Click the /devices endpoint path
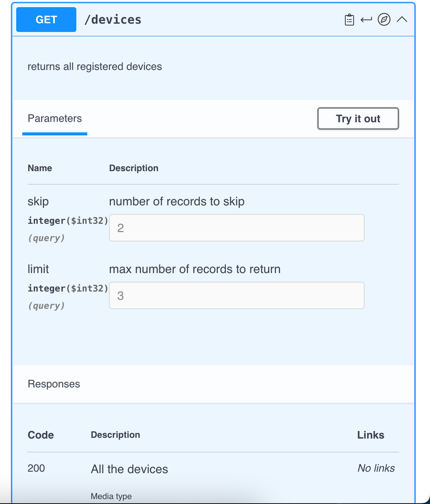This screenshot has height=504, width=430. coord(112,20)
